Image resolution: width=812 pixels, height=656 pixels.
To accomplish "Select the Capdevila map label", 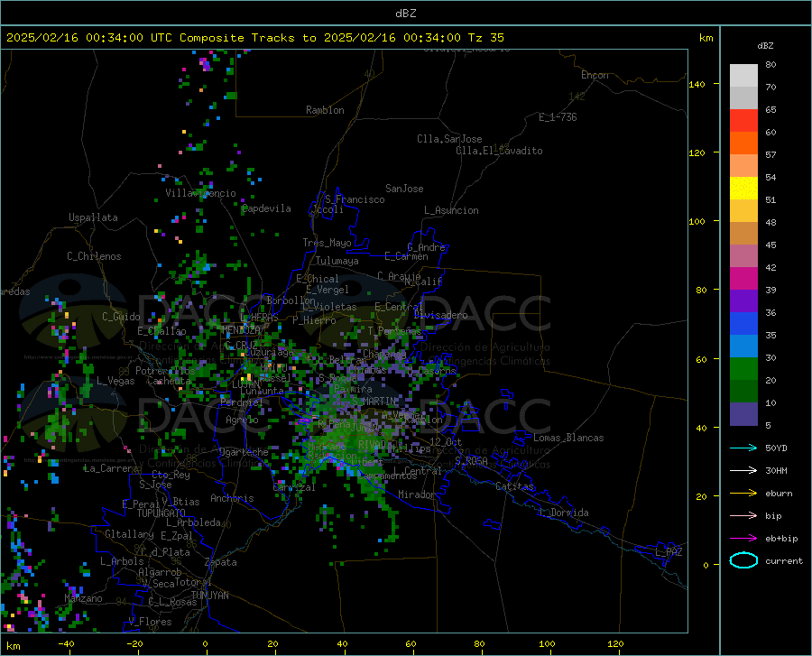I will 266,208.
